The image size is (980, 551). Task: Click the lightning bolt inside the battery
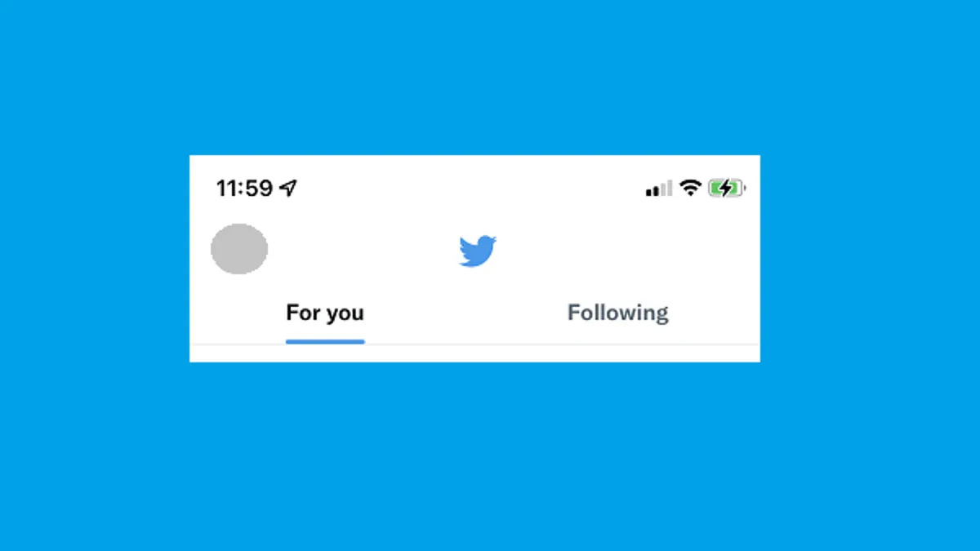click(x=724, y=189)
